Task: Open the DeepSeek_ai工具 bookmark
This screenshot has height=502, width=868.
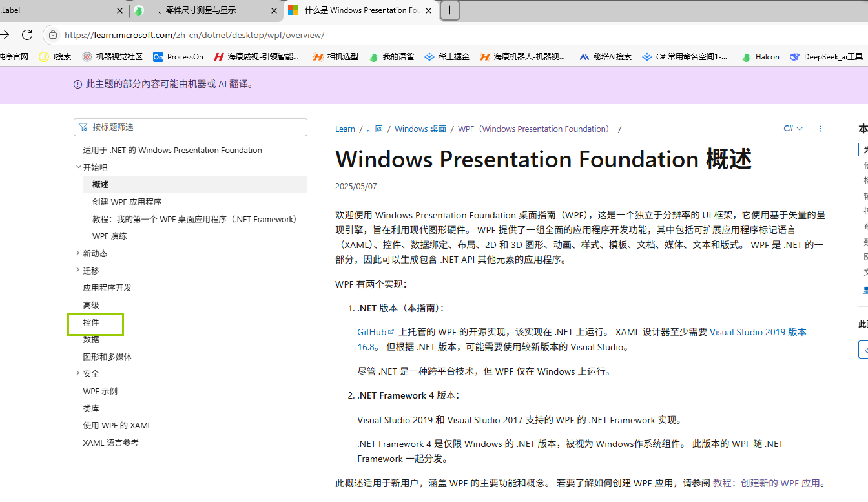Action: tap(827, 57)
